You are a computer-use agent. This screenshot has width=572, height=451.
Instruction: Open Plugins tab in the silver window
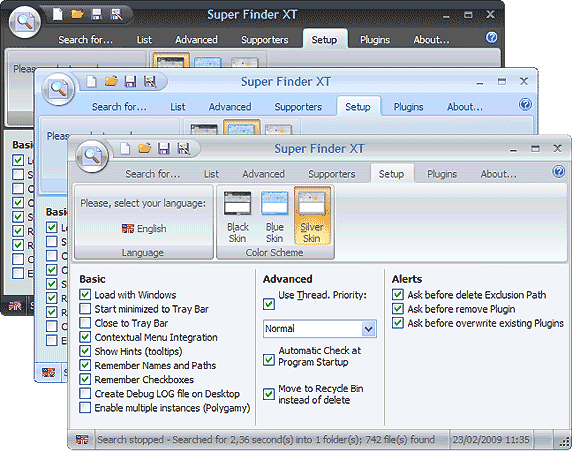point(442,174)
